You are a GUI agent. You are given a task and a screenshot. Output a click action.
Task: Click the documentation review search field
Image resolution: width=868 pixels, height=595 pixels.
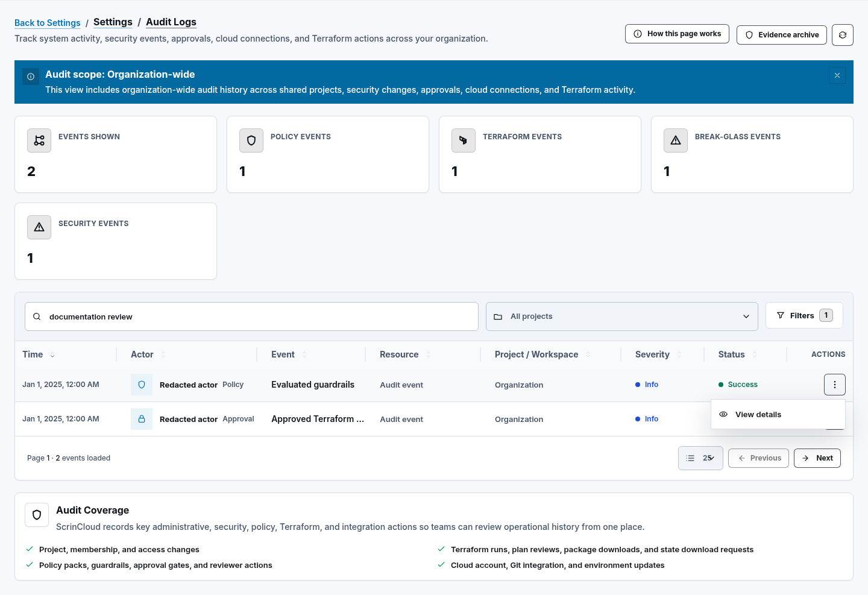pyautogui.click(x=251, y=316)
